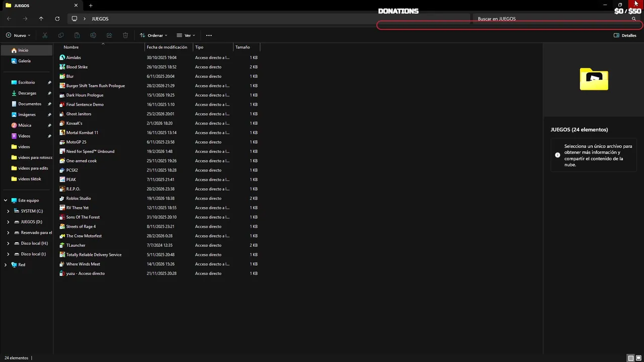The width and height of the screenshot is (644, 362).
Task: Go back with the back arrow
Action: point(9,19)
